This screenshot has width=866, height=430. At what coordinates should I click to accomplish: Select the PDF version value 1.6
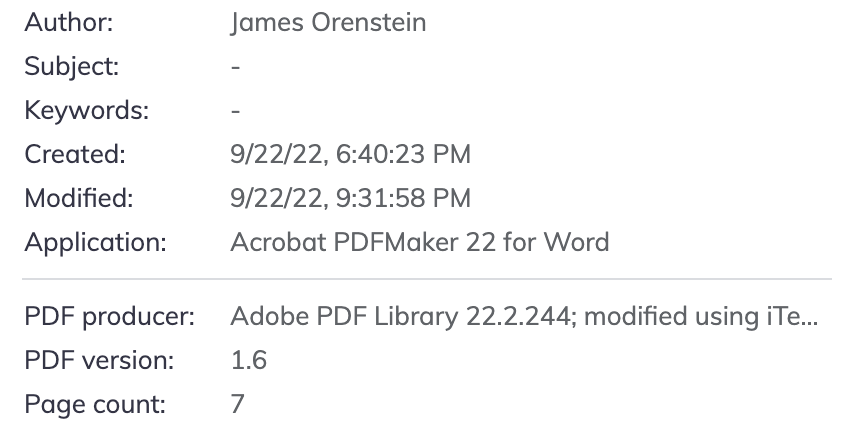248,361
